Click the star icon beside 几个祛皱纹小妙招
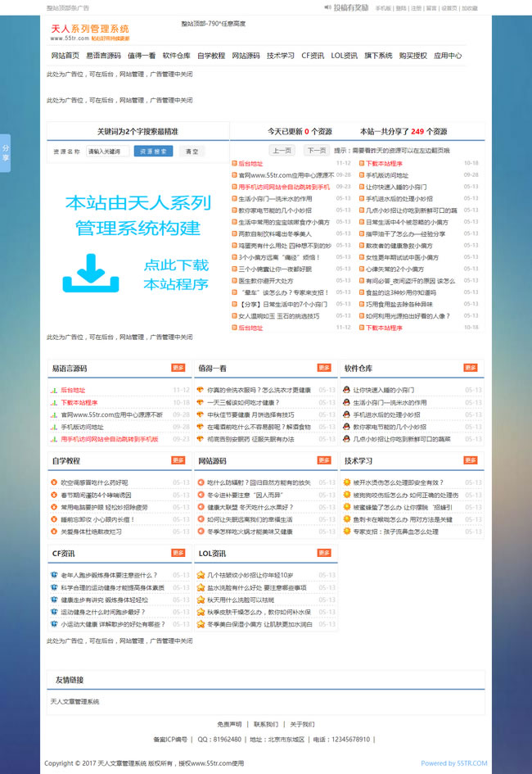Screen dimensions: 532x774 click(x=201, y=575)
